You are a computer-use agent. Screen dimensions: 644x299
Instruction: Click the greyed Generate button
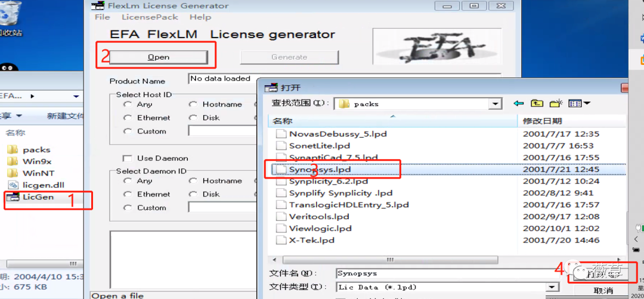point(289,57)
